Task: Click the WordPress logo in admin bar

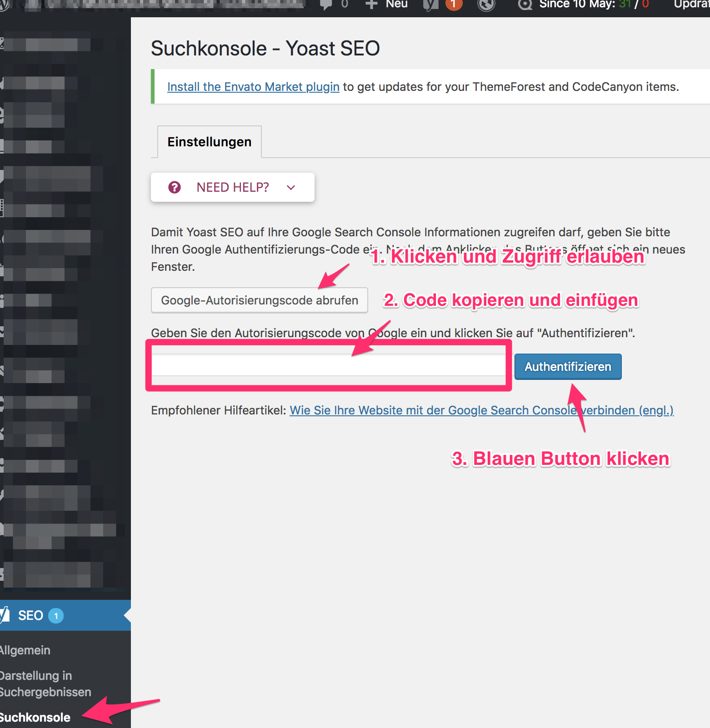Action: (4, 5)
